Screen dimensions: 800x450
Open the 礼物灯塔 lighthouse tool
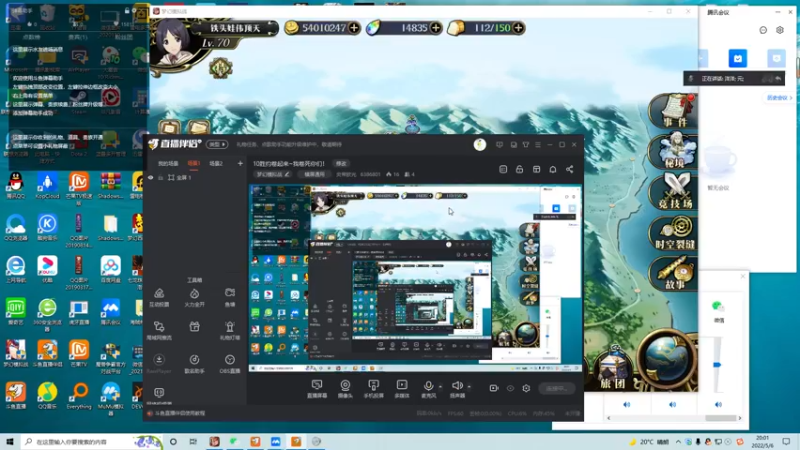click(230, 331)
